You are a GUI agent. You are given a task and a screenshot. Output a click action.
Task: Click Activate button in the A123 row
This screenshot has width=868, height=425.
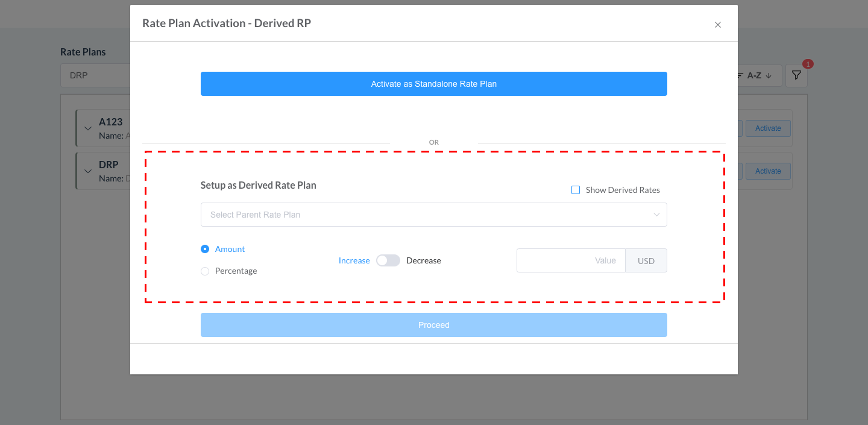coord(767,128)
